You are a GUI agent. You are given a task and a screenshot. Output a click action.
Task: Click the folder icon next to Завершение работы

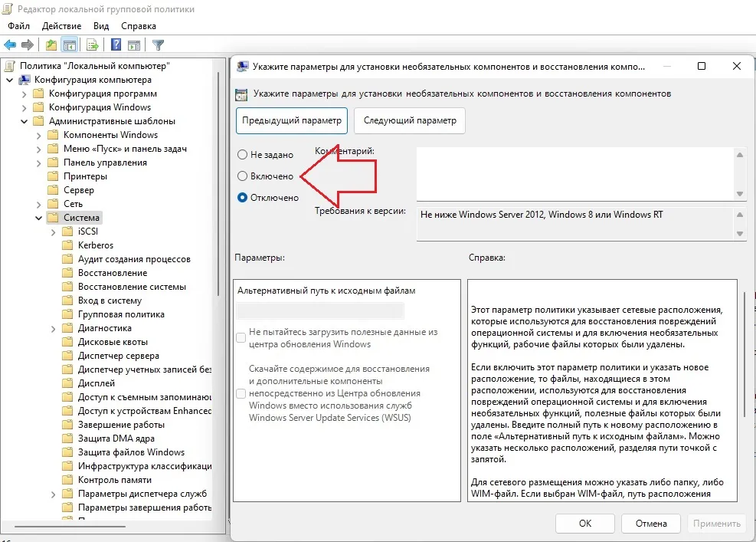click(x=68, y=425)
